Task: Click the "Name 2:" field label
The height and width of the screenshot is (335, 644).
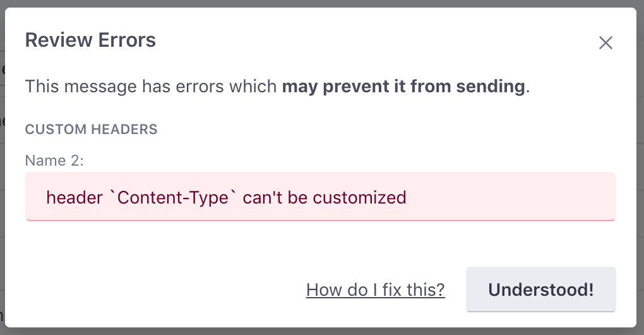Action: (54, 161)
